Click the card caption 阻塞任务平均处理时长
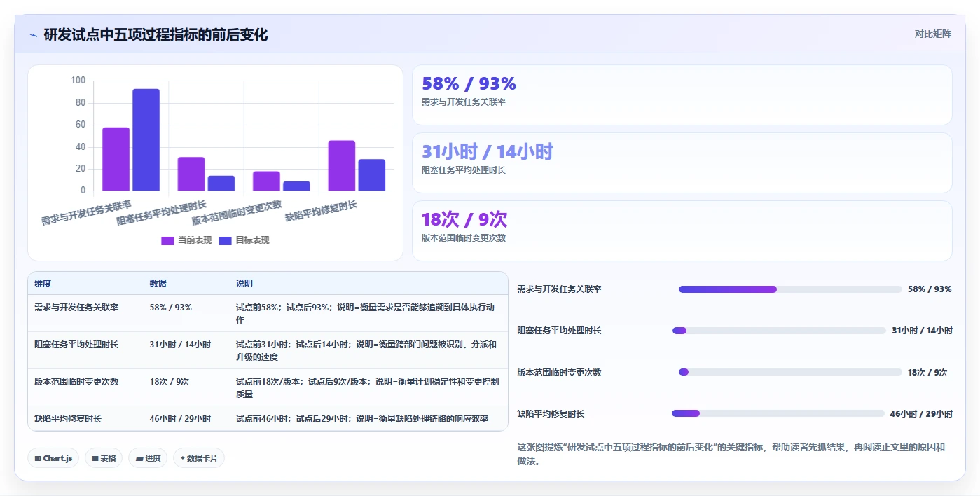 coord(464,170)
